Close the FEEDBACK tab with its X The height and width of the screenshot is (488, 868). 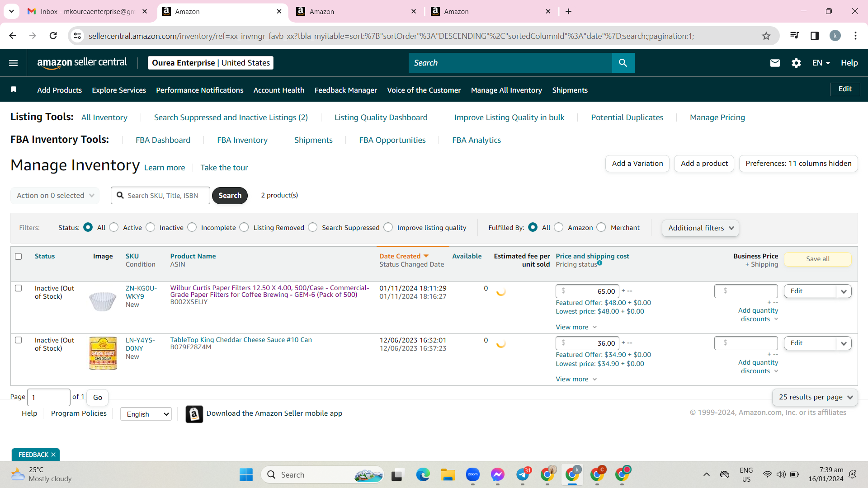coord(53,455)
